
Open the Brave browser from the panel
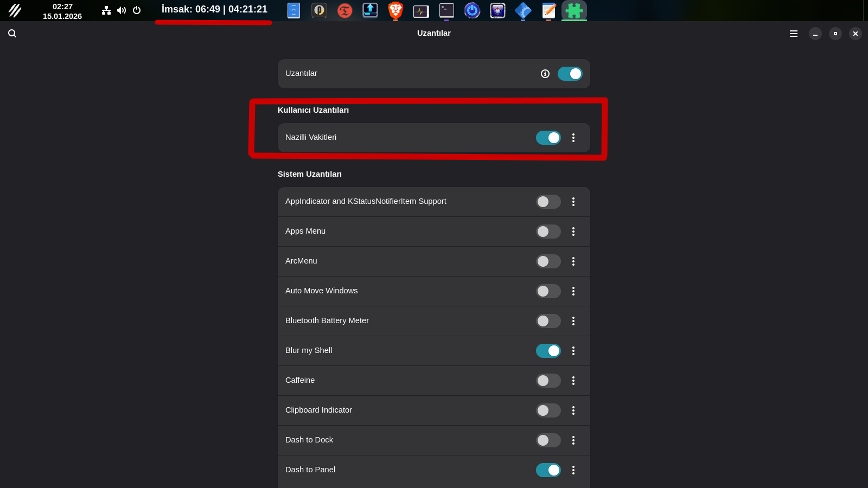(x=395, y=10)
